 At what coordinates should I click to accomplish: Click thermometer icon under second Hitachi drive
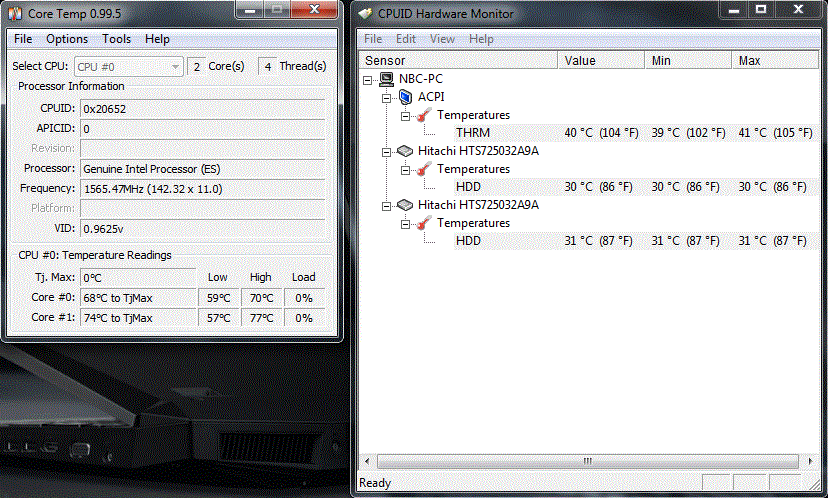click(424, 223)
